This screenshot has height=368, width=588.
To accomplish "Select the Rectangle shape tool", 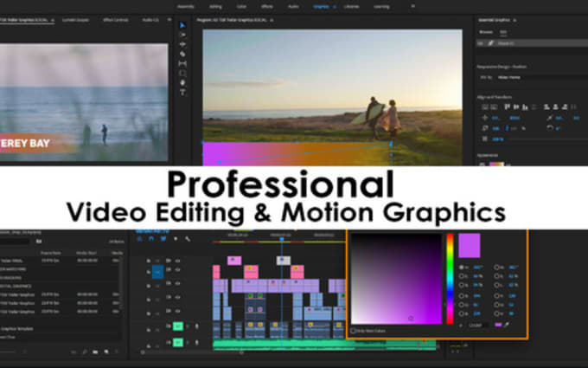I will 182,74.
